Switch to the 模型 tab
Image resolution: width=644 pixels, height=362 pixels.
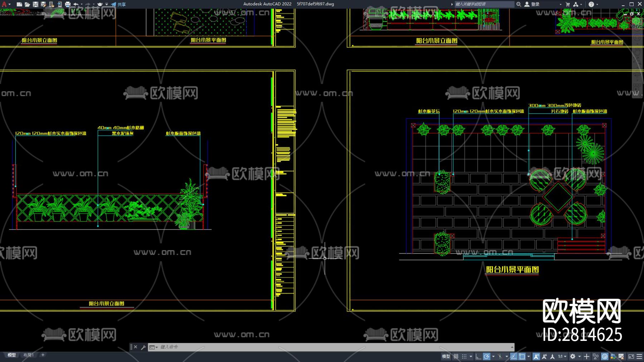coord(12,355)
